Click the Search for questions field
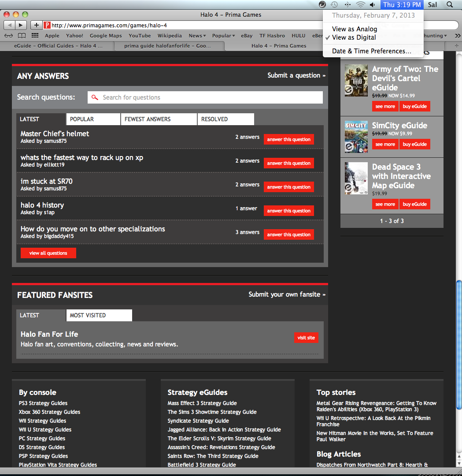 (x=205, y=97)
